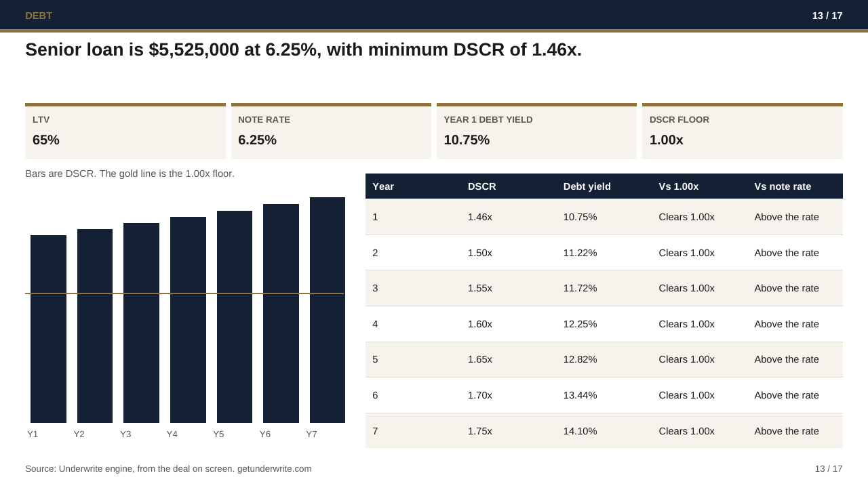Click the "Year" column header
The image size is (868, 488).
(383, 186)
